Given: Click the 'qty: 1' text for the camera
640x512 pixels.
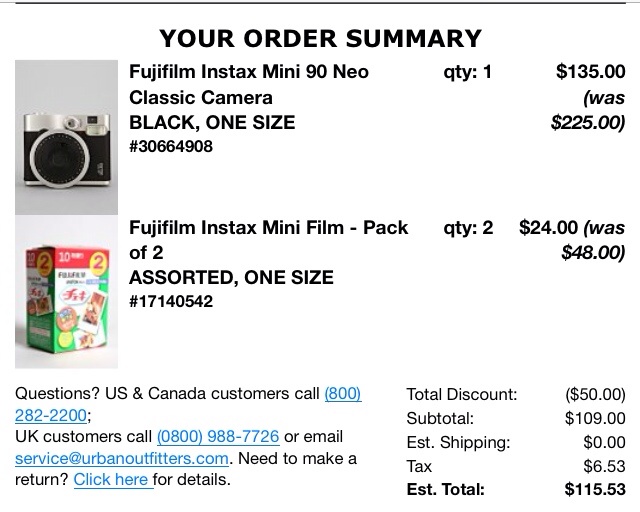Looking at the screenshot, I should click(x=468, y=72).
